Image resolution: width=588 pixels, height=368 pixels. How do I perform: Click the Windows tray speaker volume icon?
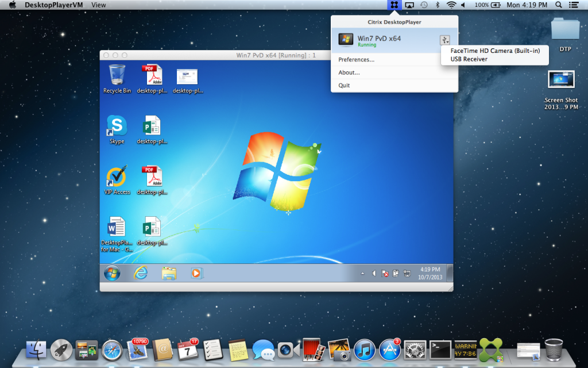374,273
